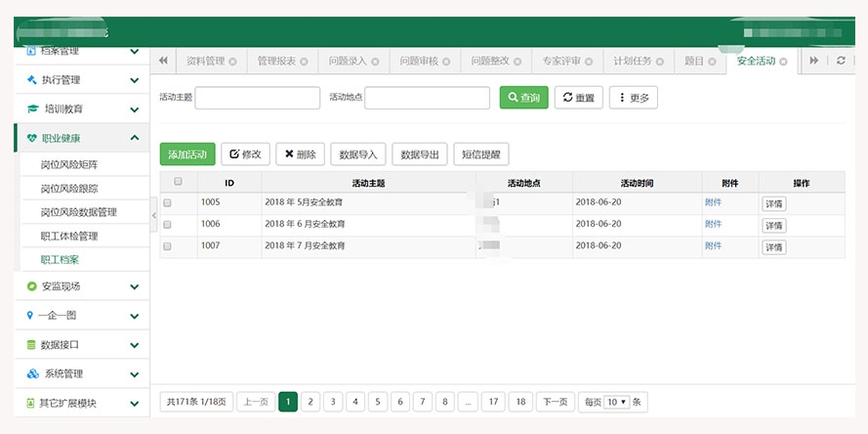This screenshot has height=434, width=868.
Task: Click the database icon beside 数据接口
Action: click(32, 345)
